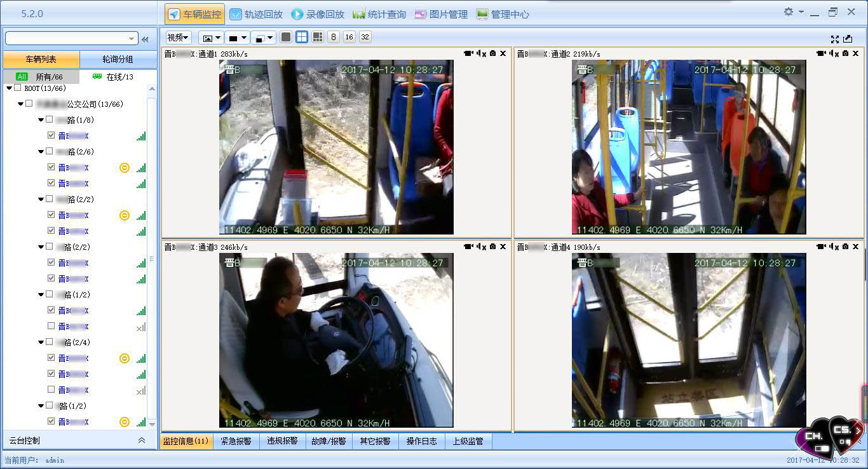Click the vehicle search combo box
868x469 pixels.
tap(71, 39)
